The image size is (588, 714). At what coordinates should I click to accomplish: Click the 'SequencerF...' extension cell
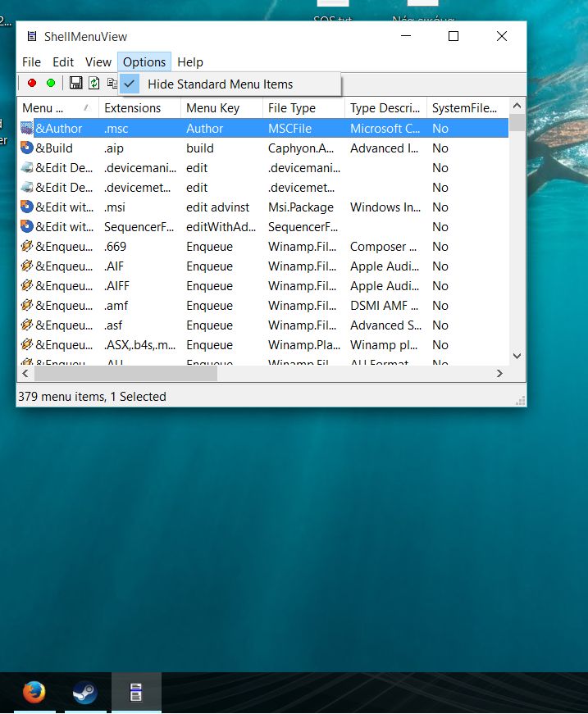tap(139, 227)
